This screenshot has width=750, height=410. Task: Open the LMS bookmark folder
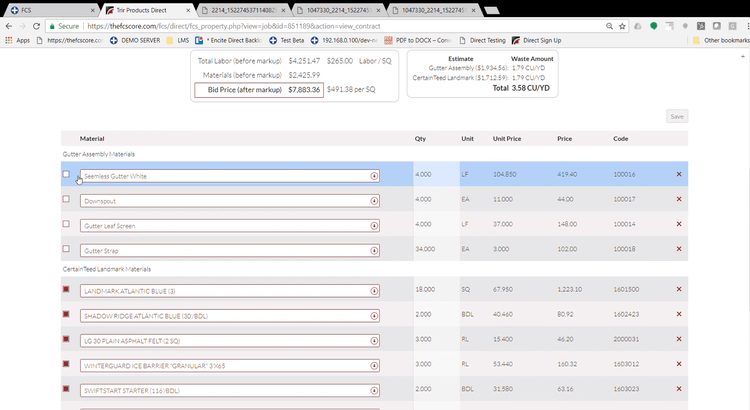coord(177,40)
